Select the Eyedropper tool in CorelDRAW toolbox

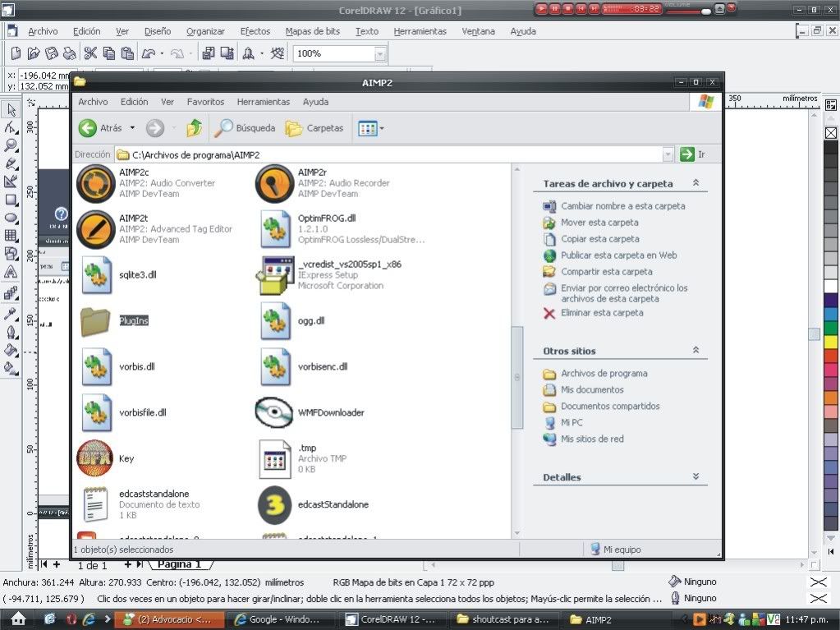[11, 314]
